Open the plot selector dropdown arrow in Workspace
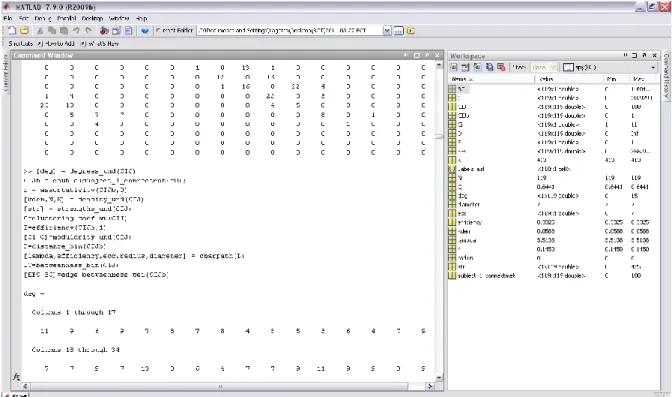 [x=653, y=68]
